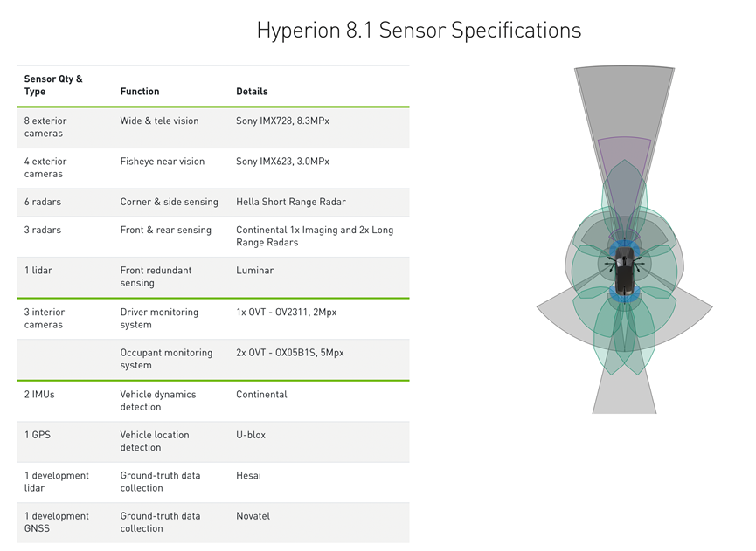Click the Sony IMX623, 3.0MPx detail cell
756x551 pixels.
282,162
